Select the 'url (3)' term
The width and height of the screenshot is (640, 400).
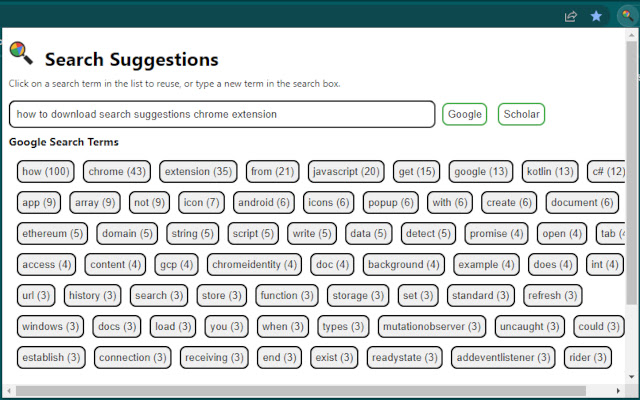(x=36, y=296)
